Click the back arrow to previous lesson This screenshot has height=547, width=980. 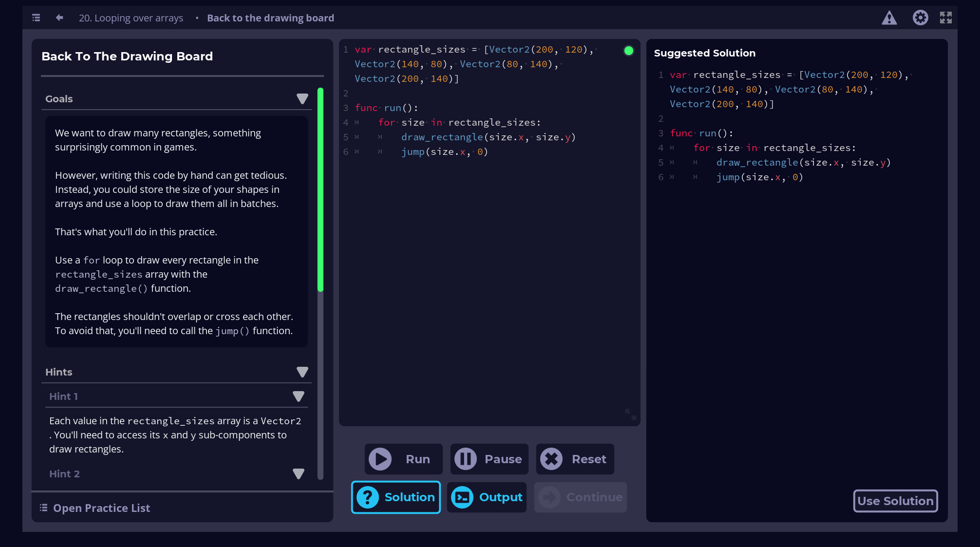point(58,18)
